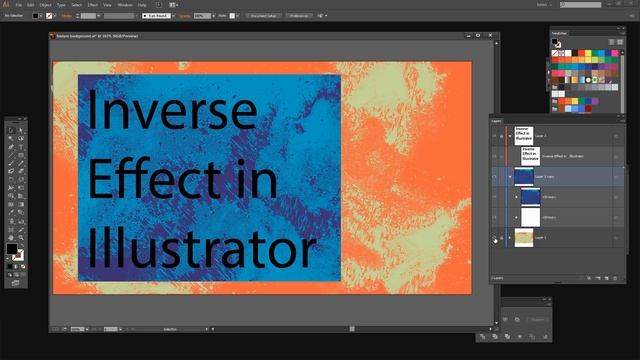Click the black Fill box in toolbox

tap(12, 249)
